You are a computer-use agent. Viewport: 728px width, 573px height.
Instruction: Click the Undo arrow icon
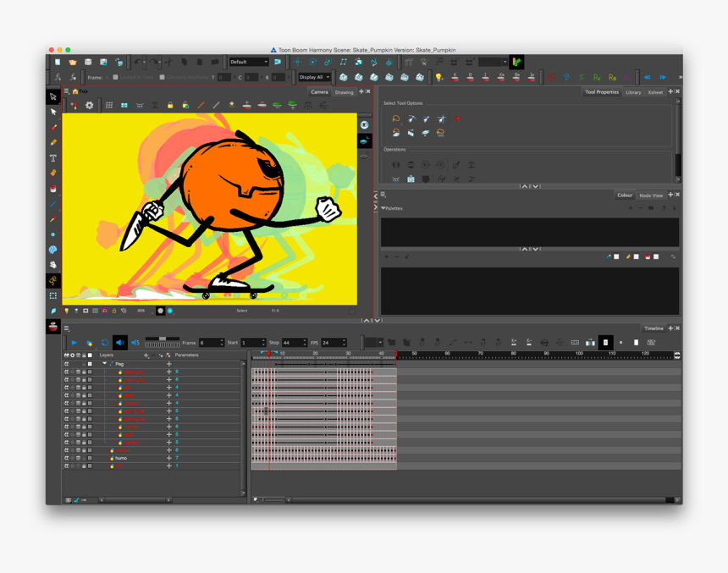(x=138, y=63)
